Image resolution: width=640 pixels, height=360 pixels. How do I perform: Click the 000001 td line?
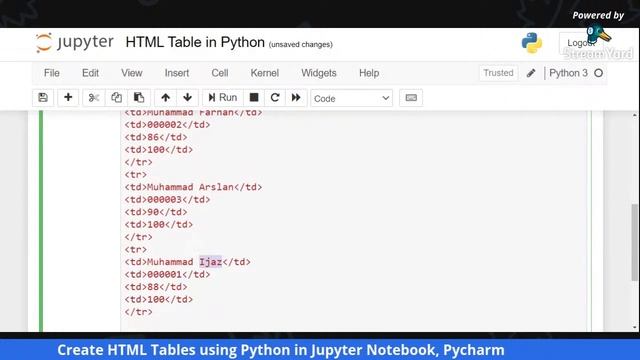(x=167, y=274)
